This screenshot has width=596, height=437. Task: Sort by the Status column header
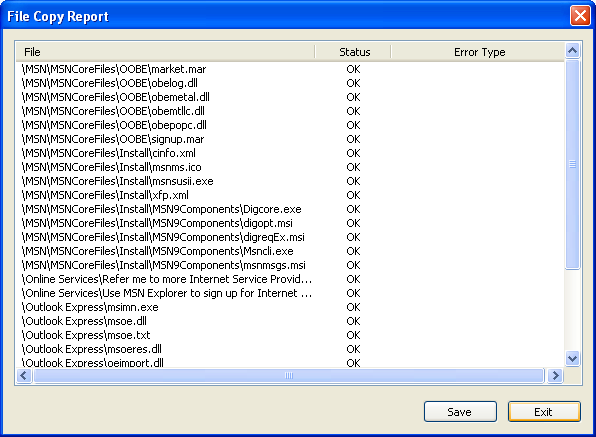pos(353,52)
